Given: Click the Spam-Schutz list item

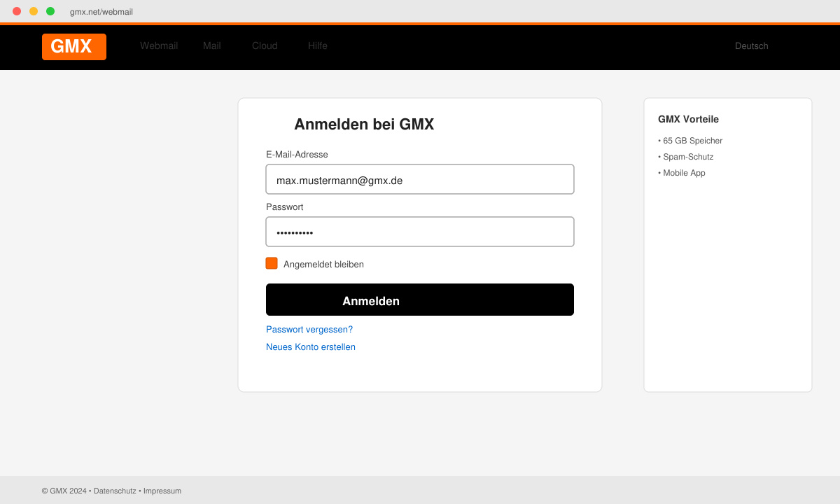Looking at the screenshot, I should (686, 157).
